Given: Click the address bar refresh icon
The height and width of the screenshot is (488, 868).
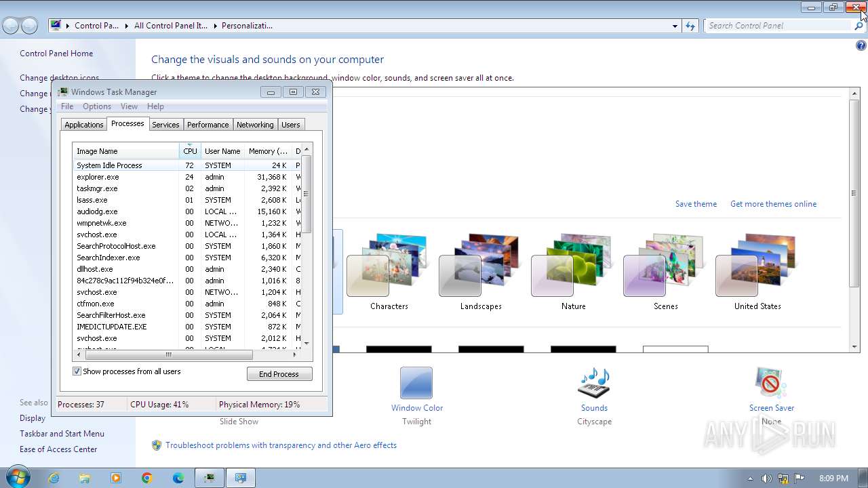Looking at the screenshot, I should coord(690,26).
